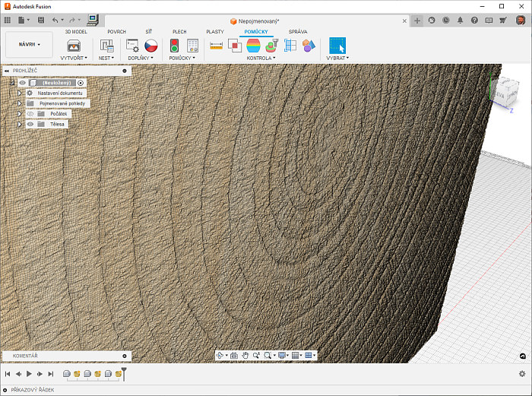Switch to the PLECH tab
Image resolution: width=532 pixels, height=396 pixels.
point(179,32)
